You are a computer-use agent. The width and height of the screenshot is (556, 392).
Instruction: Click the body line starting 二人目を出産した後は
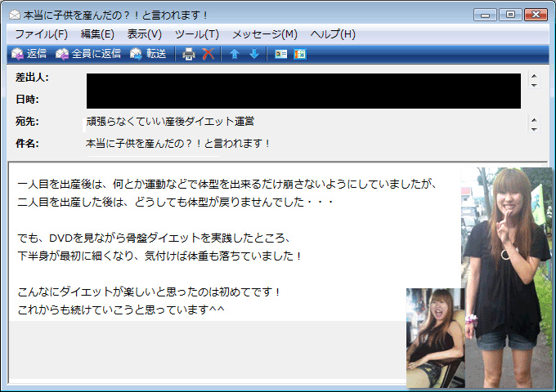(176, 203)
